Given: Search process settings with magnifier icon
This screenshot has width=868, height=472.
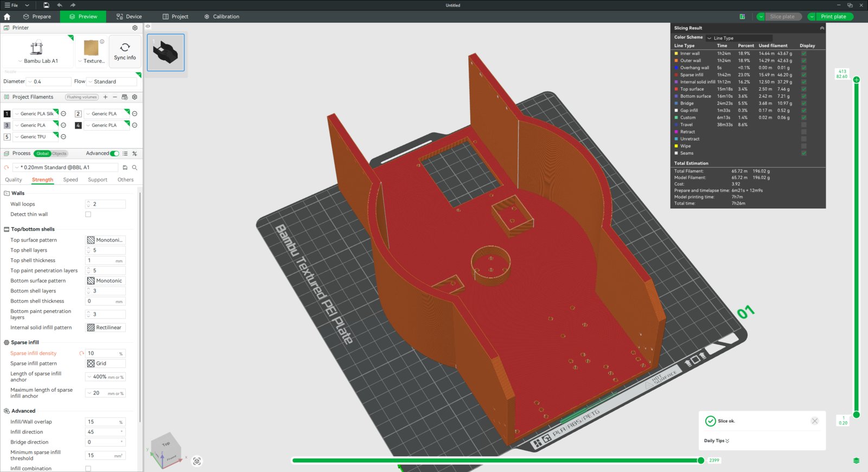Looking at the screenshot, I should (x=135, y=168).
